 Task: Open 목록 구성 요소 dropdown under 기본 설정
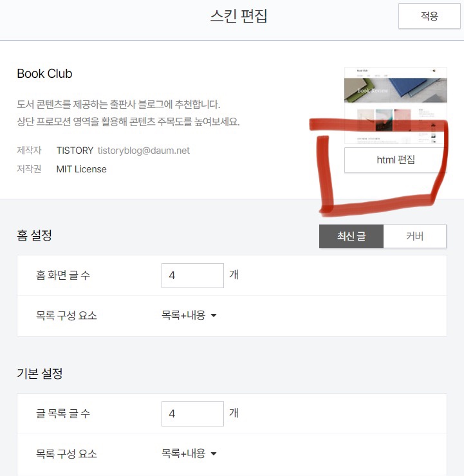pyautogui.click(x=189, y=453)
